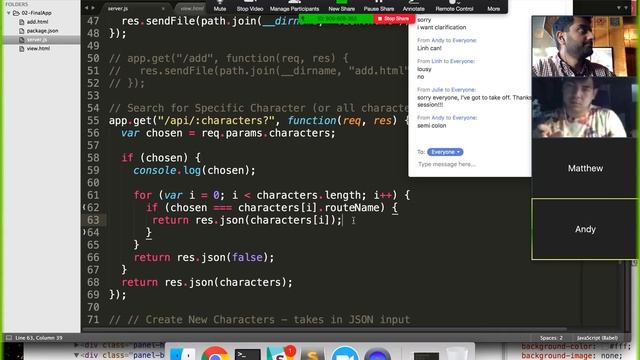Click line number 55 in the gutter
Image resolution: width=640 pixels, height=360 pixels.
[x=93, y=121]
